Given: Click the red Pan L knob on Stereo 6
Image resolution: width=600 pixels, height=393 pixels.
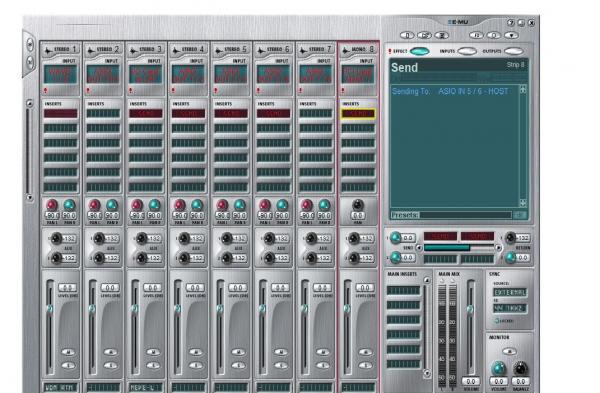Looking at the screenshot, I should [x=265, y=205].
